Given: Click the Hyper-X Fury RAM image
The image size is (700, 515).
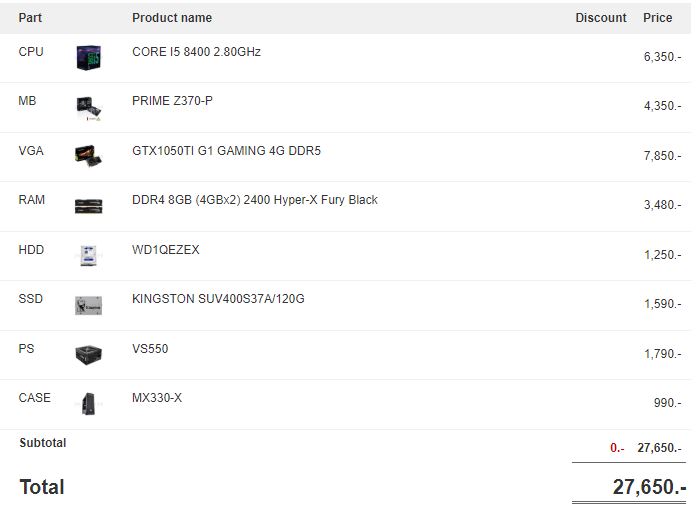Looking at the screenshot, I should pos(88,206).
